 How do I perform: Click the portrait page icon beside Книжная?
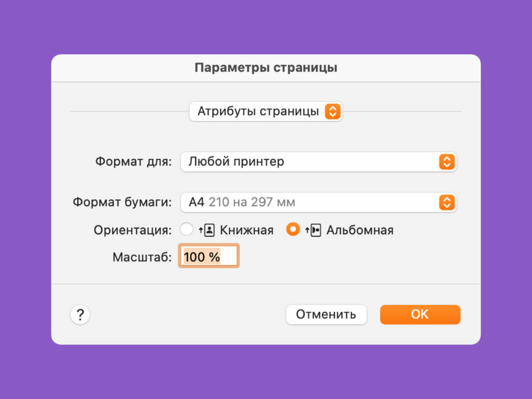(209, 230)
